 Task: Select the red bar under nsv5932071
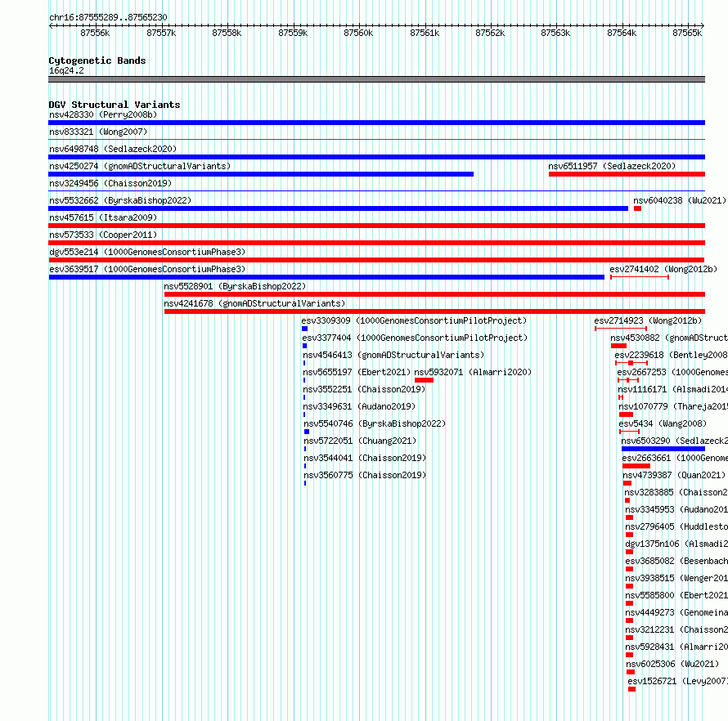[424, 380]
